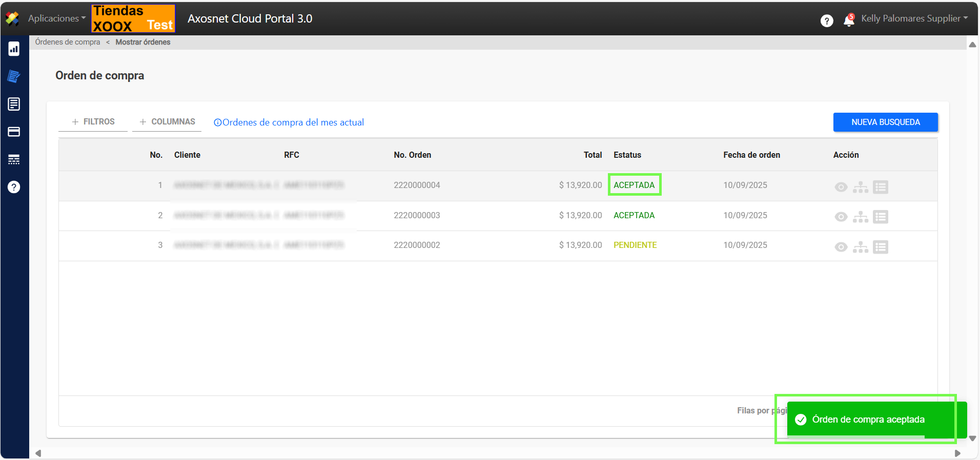Open Kelly Palomares Supplier user menu
This screenshot has width=980, height=460.
[914, 18]
